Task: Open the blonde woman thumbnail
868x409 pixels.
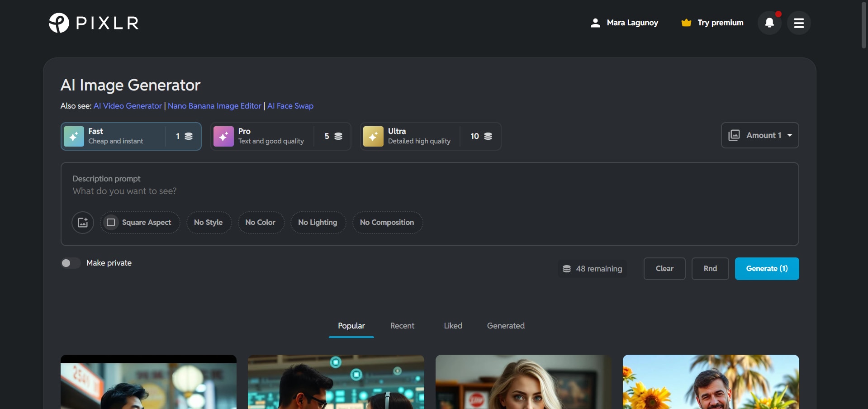Action: click(x=523, y=382)
